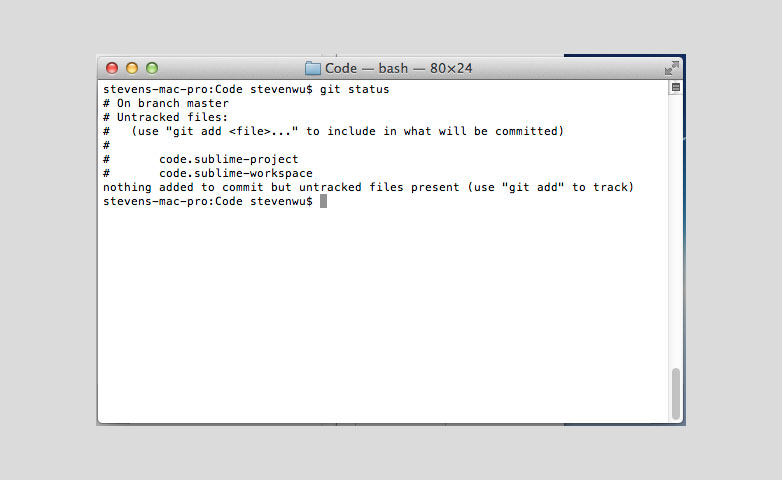
Task: Zoom the window using the green button
Action: [x=152, y=68]
